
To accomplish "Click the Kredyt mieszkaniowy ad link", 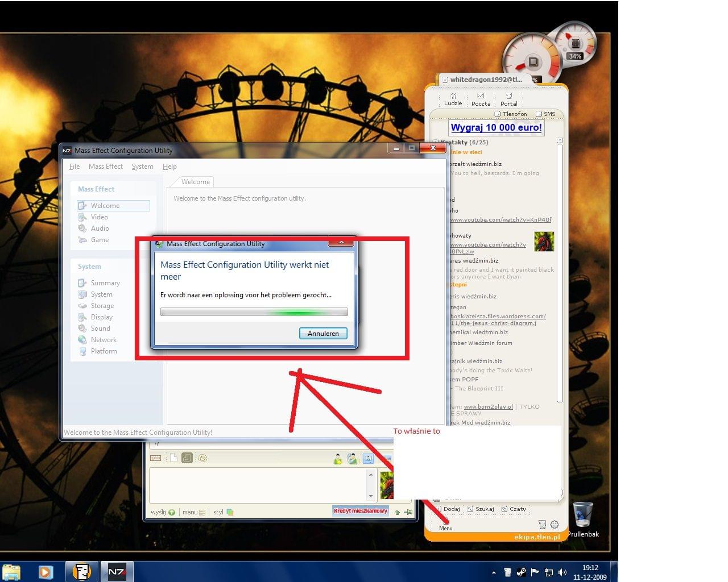I will (x=361, y=511).
